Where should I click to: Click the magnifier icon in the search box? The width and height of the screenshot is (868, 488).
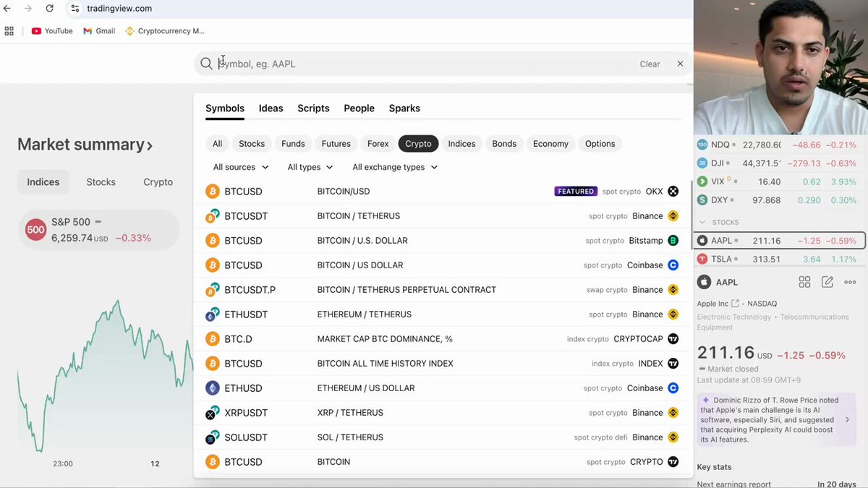(x=206, y=64)
